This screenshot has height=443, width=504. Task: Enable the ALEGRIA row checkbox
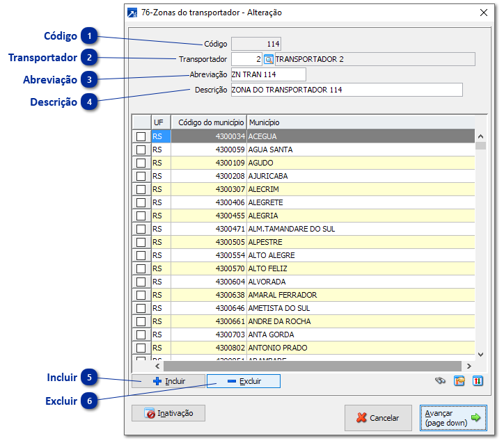tap(141, 216)
